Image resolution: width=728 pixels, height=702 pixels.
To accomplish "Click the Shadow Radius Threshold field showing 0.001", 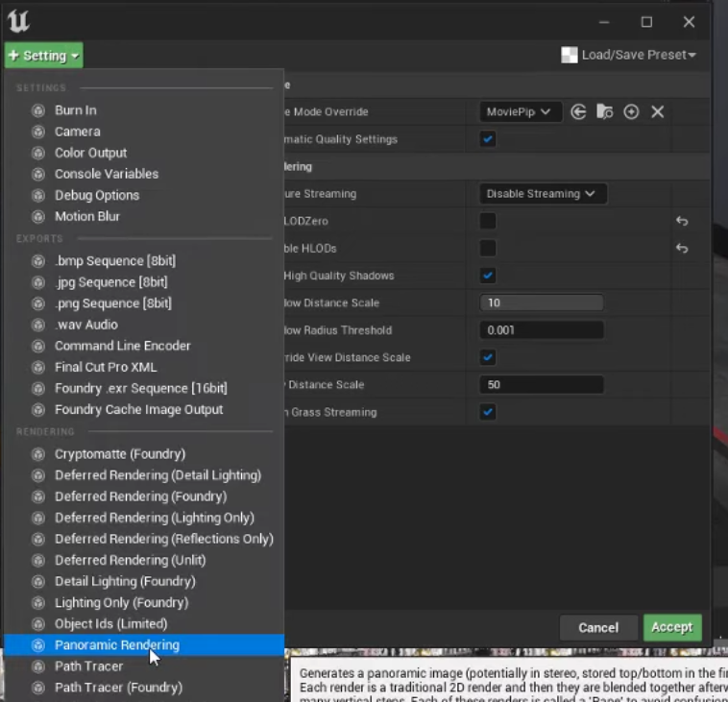I will [541, 330].
